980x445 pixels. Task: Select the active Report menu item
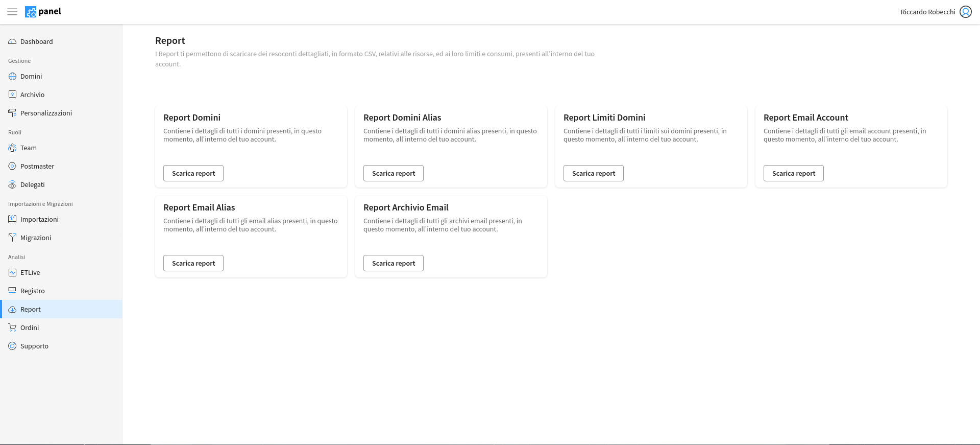(61, 310)
